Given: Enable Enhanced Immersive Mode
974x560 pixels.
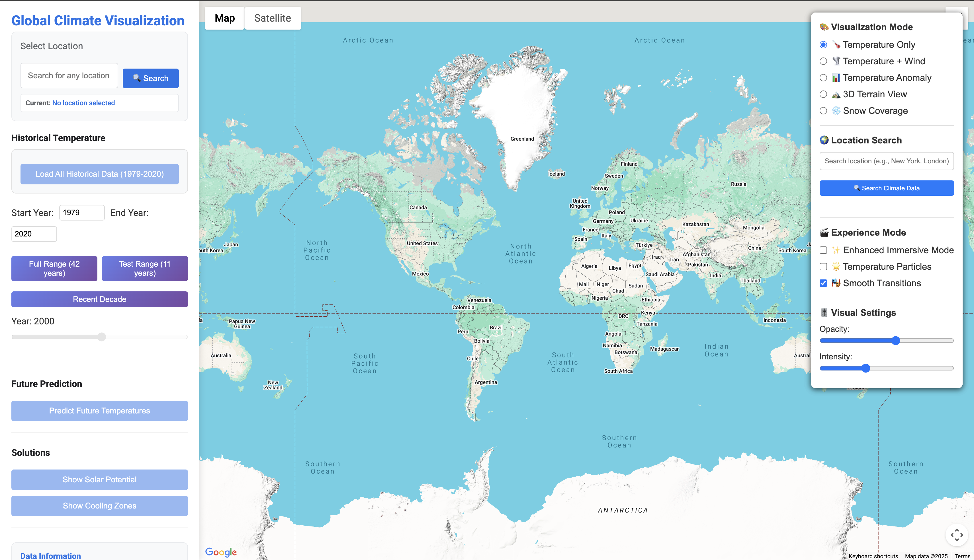Looking at the screenshot, I should click(823, 250).
